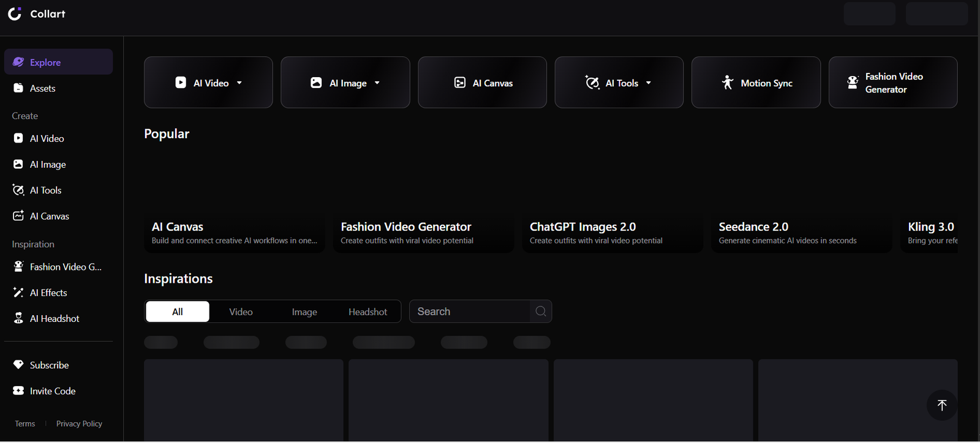This screenshot has width=980, height=443.
Task: Switch to the Headshot inspirations tab
Action: (x=367, y=311)
